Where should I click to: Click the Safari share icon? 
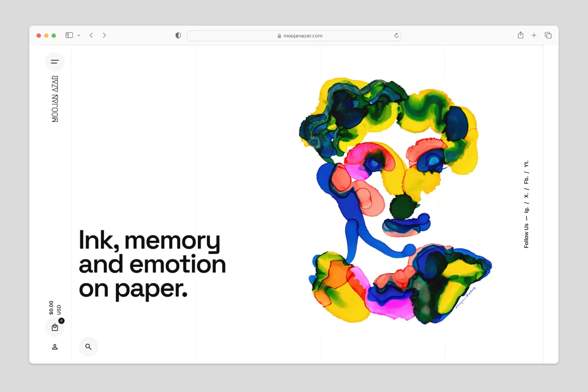(520, 35)
